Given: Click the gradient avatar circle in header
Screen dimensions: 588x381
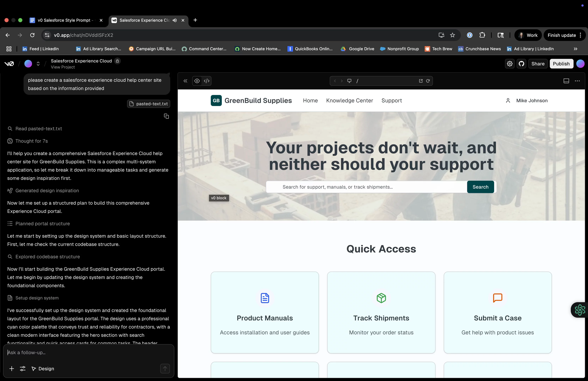Looking at the screenshot, I should click(580, 64).
